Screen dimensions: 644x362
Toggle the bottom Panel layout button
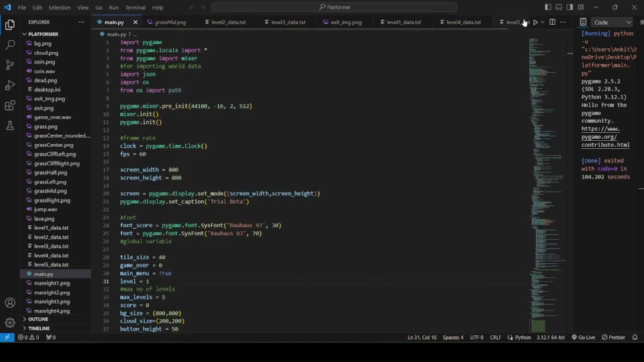559,7
